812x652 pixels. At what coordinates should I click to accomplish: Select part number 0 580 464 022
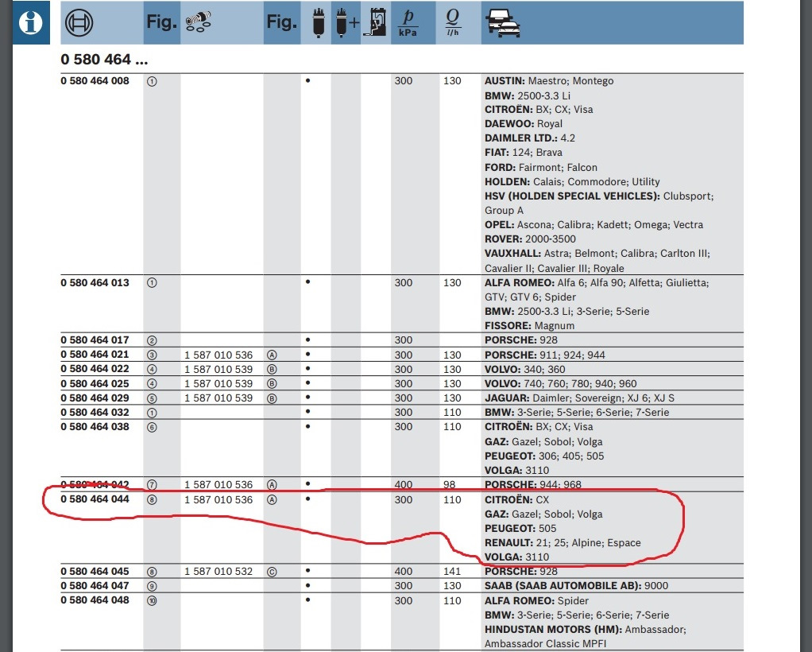tap(95, 369)
